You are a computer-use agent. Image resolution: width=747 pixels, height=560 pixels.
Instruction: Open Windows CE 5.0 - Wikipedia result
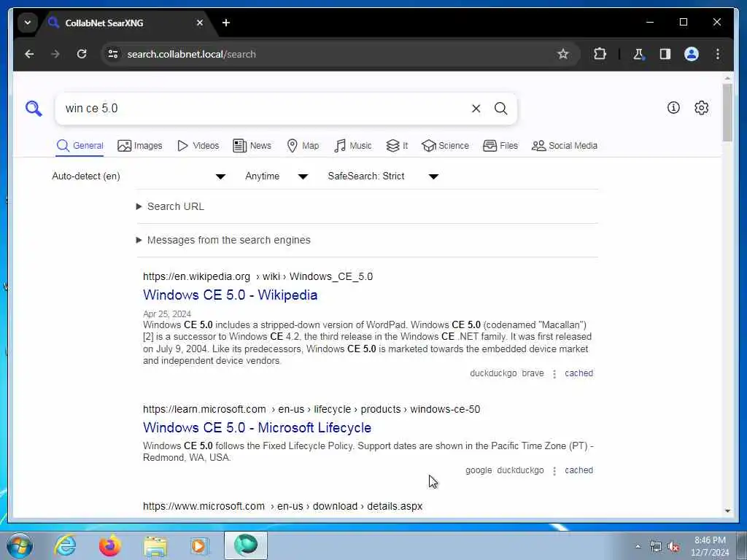tap(230, 295)
